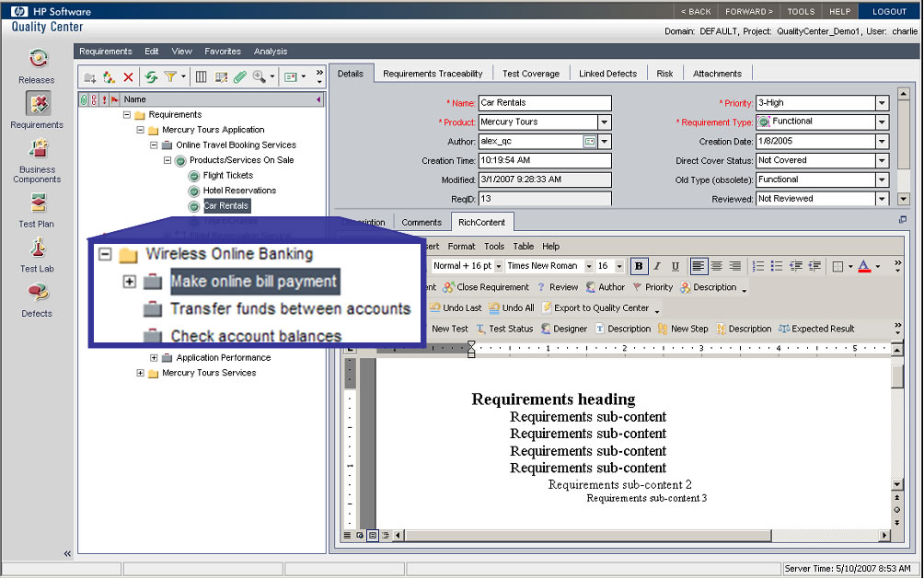924x579 pixels.
Task: Open the Business Components module
Action: [37, 160]
